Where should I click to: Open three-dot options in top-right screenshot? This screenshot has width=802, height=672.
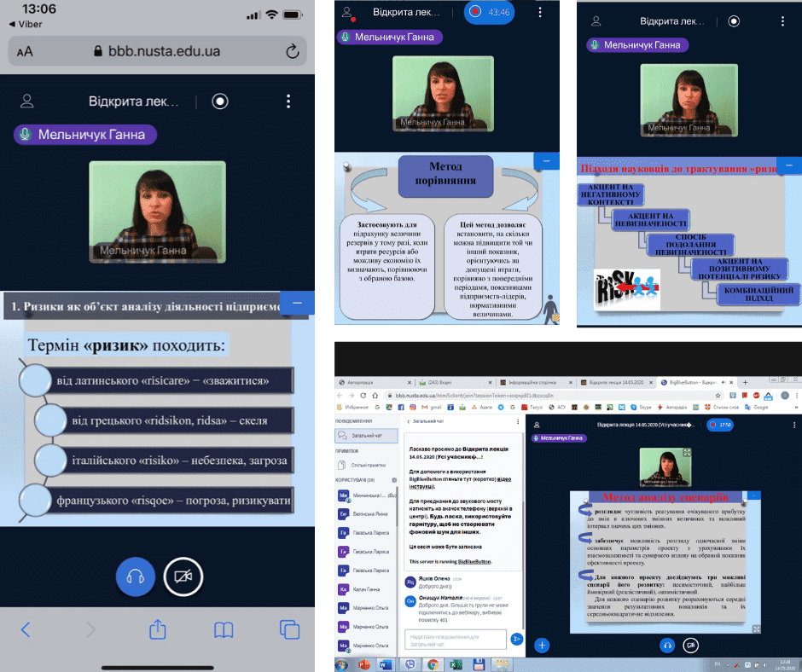(782, 21)
